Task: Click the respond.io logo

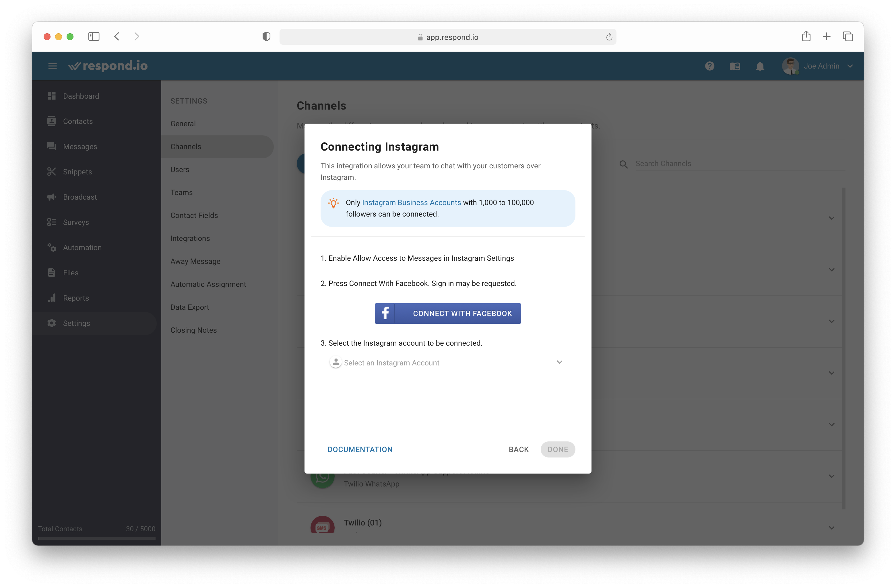Action: (108, 66)
